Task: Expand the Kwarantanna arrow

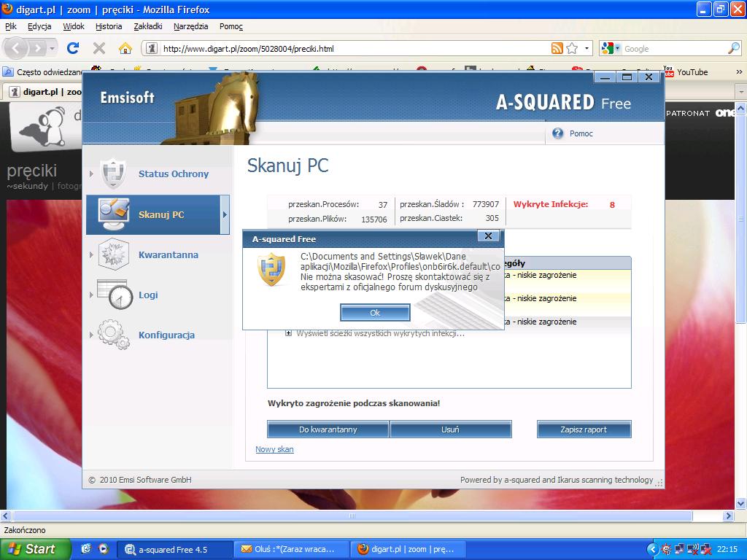Action: [x=91, y=254]
